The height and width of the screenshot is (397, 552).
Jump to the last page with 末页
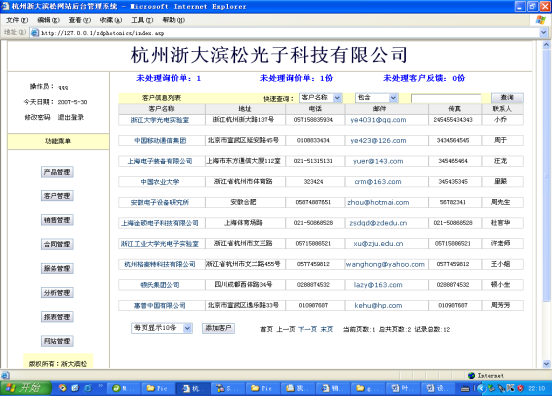(x=327, y=329)
